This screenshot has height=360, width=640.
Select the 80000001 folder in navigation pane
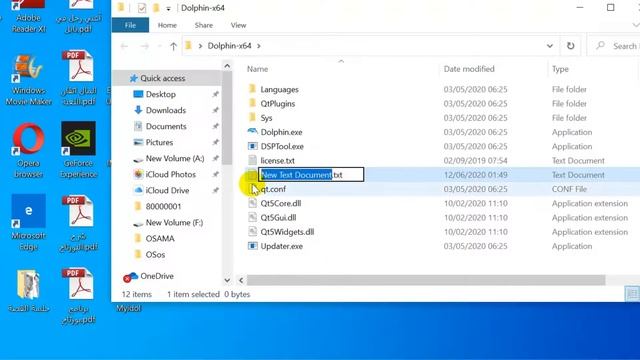point(163,207)
